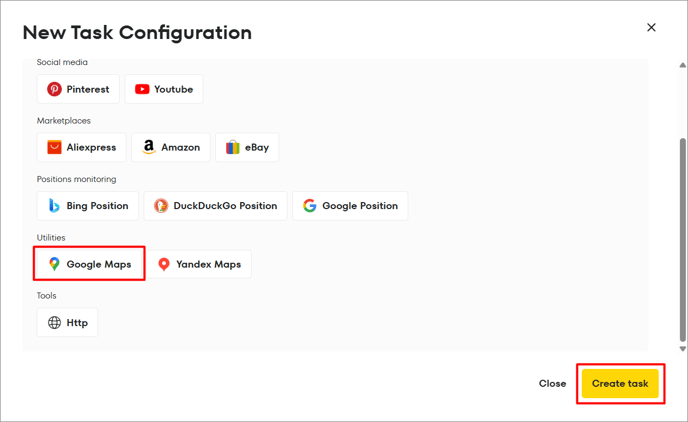Click the scrollbar down arrow

click(683, 349)
